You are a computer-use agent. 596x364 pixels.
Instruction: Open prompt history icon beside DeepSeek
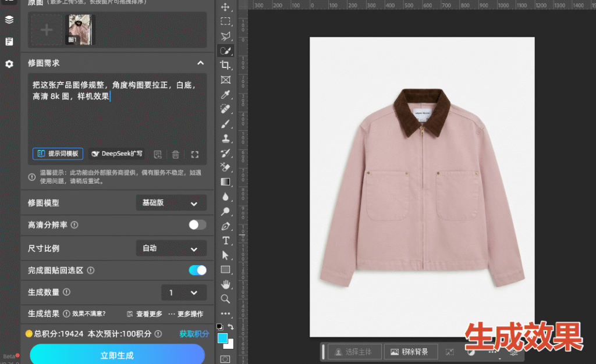pos(158,155)
